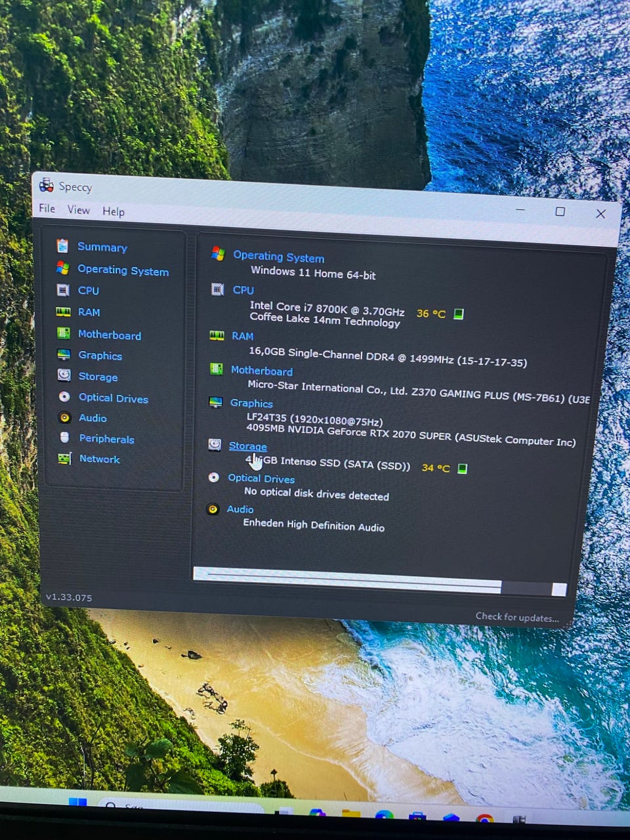Image resolution: width=630 pixels, height=840 pixels.
Task: Follow the CPU heading link in summary panel
Action: [243, 289]
